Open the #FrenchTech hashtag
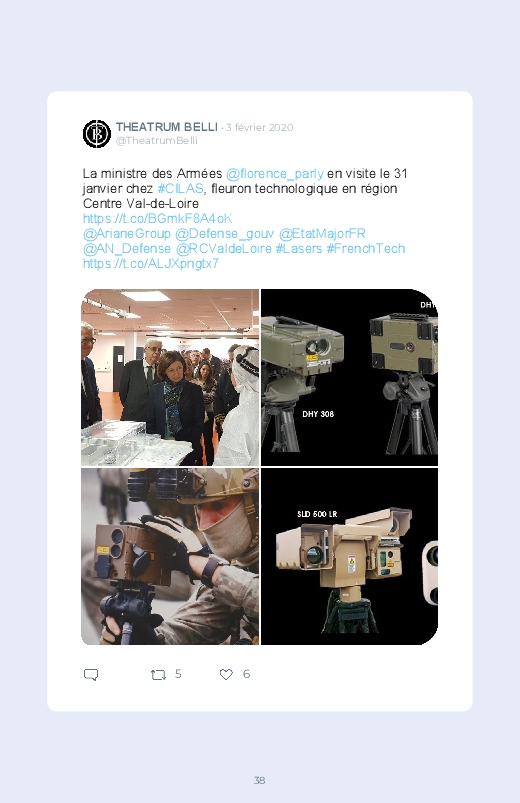 366,249
